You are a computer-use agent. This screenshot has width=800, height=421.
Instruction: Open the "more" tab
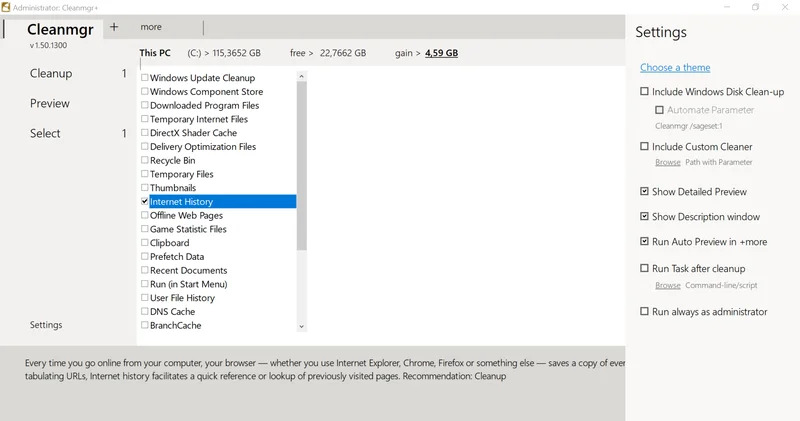coord(151,27)
